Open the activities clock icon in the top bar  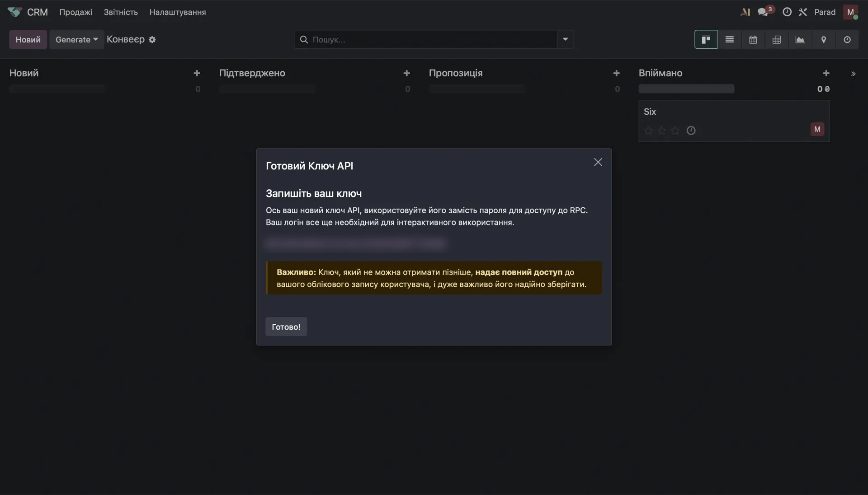787,12
